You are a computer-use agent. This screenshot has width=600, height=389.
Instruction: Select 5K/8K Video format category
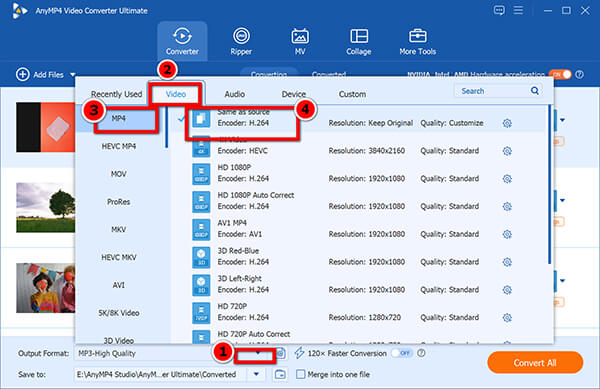pos(119,313)
